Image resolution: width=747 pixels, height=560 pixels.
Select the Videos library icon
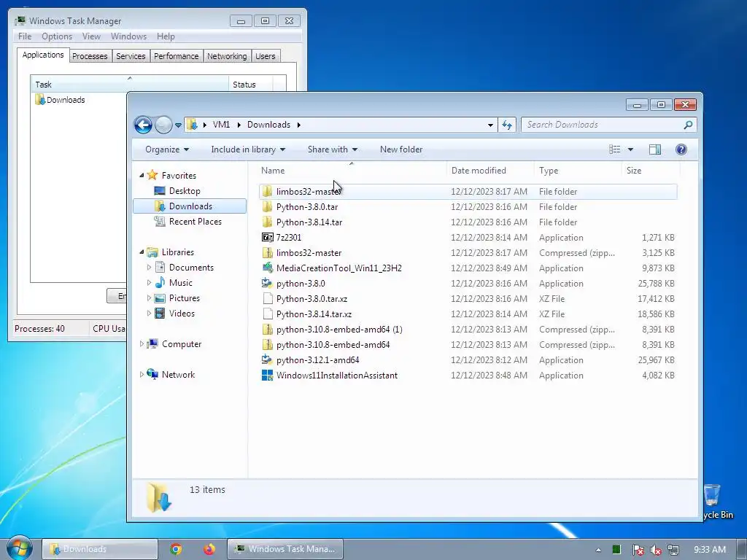(160, 314)
